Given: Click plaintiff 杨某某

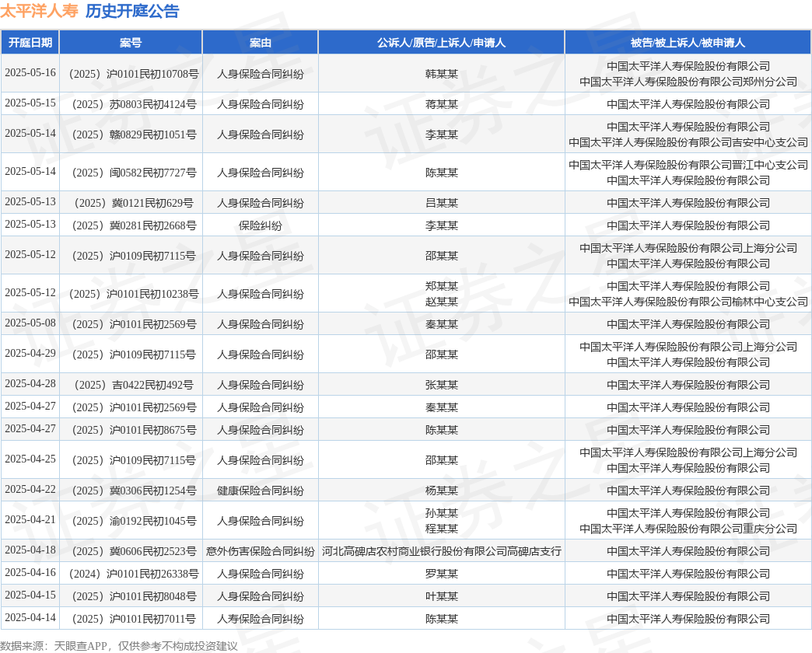Looking at the screenshot, I should [x=441, y=491].
